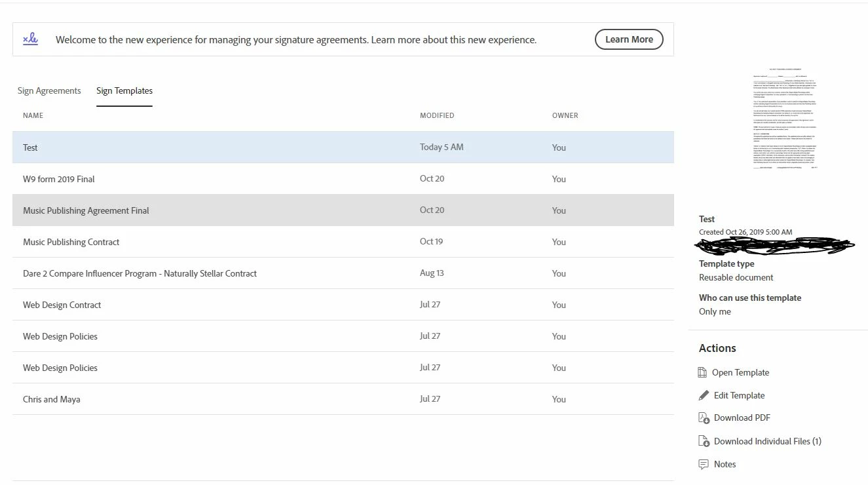The height and width of the screenshot is (485, 868).
Task: Select the Dare 2 Compare Influencer Program template
Action: coord(343,273)
